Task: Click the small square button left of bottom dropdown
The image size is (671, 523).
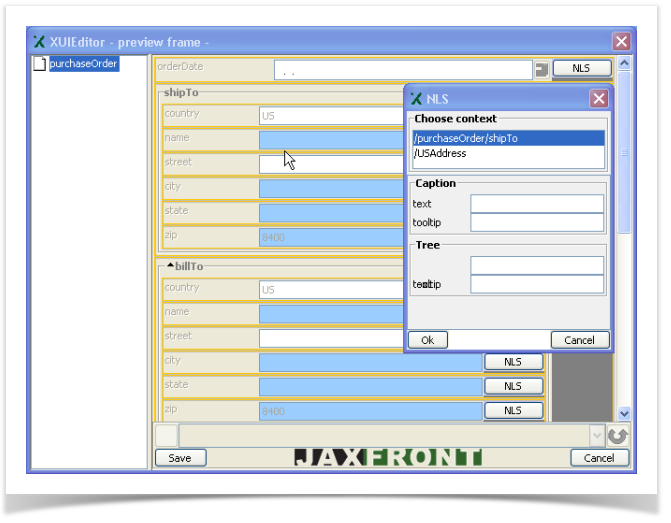Action: [x=166, y=436]
